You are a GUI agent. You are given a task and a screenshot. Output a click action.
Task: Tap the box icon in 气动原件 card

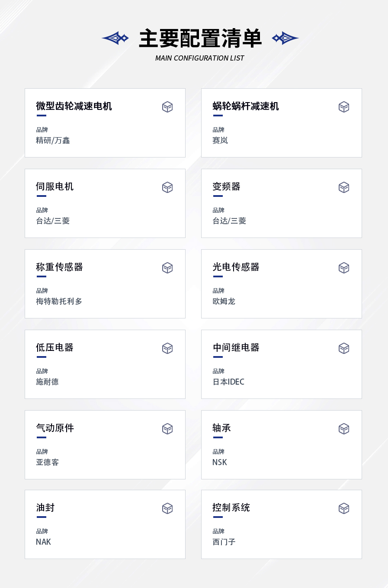(x=167, y=429)
